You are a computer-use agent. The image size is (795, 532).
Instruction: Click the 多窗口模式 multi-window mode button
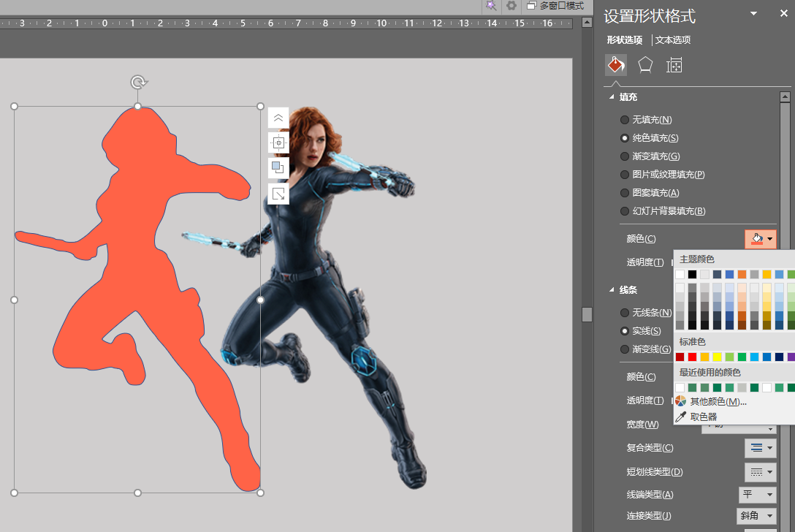point(555,6)
